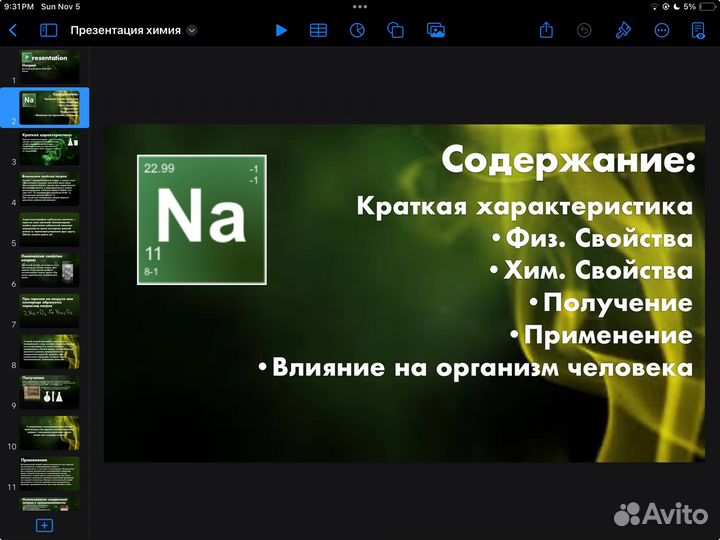Open the Format paintbrush panel
This screenshot has height=540, width=720.
pos(623,30)
